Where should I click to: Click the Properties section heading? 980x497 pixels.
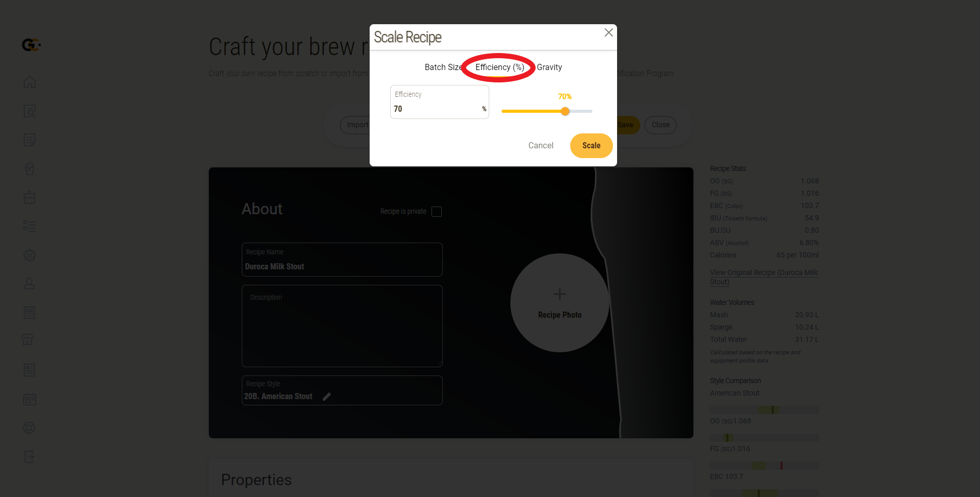pos(256,480)
